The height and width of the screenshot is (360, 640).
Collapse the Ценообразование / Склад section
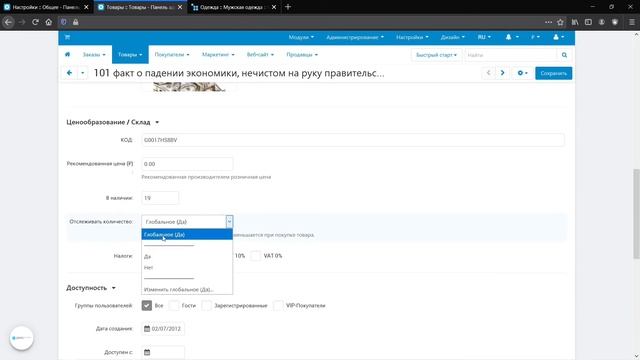pyautogui.click(x=113, y=122)
